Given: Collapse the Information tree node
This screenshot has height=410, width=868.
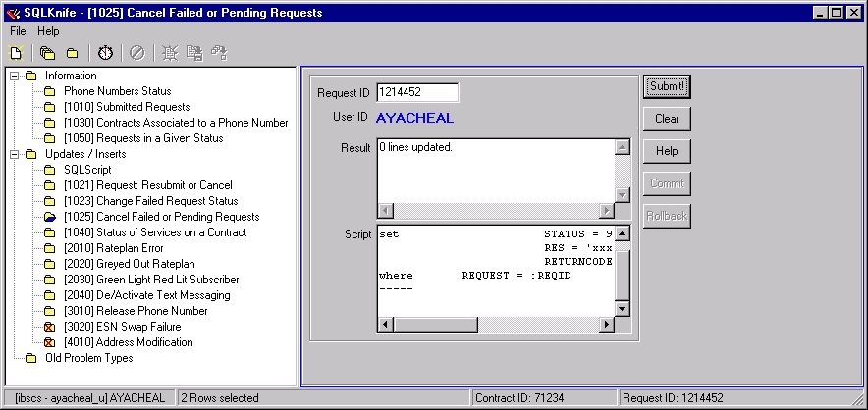Looking at the screenshot, I should [x=15, y=76].
